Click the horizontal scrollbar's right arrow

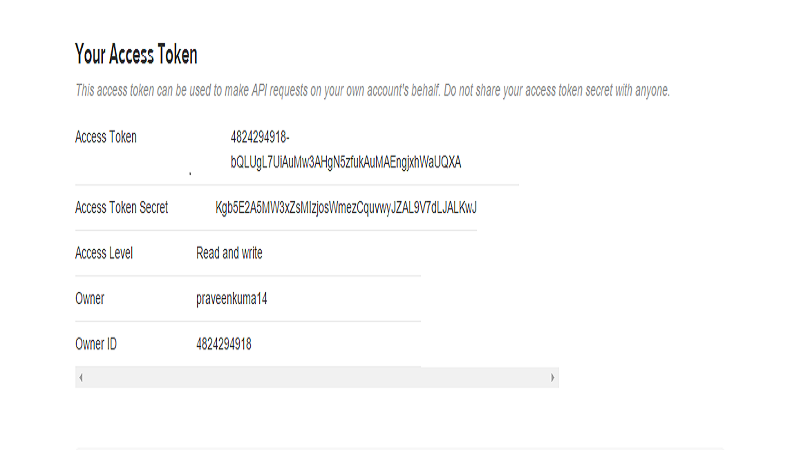[552, 378]
